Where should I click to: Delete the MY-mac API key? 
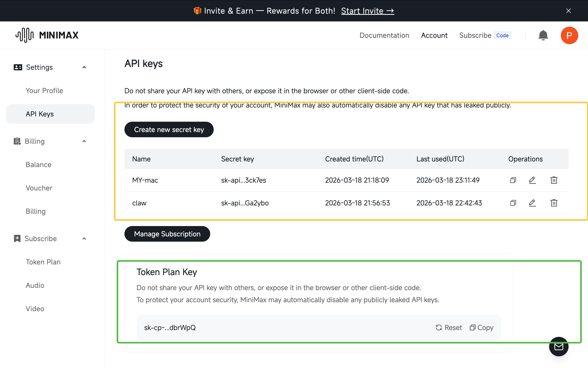pyautogui.click(x=554, y=180)
